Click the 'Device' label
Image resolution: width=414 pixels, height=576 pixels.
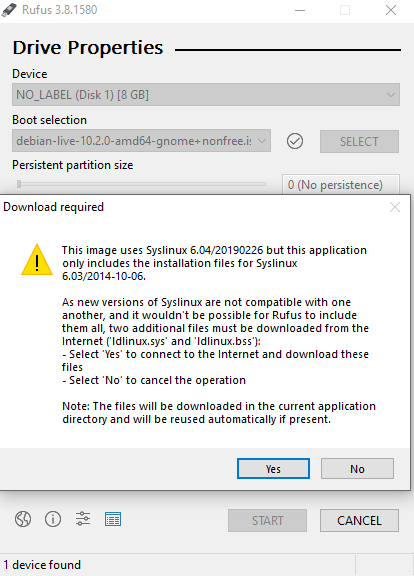coord(30,74)
